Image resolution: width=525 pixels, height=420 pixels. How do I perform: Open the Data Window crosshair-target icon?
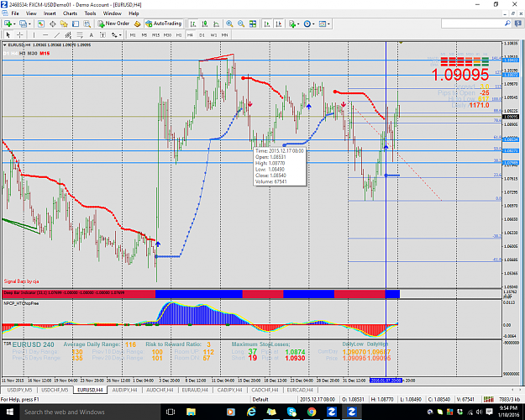[53, 24]
